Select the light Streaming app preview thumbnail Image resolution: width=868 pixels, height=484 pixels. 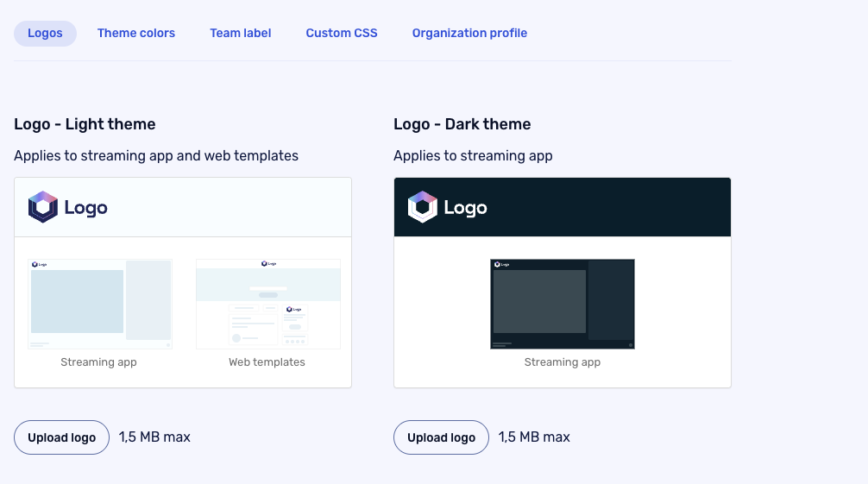click(x=100, y=304)
